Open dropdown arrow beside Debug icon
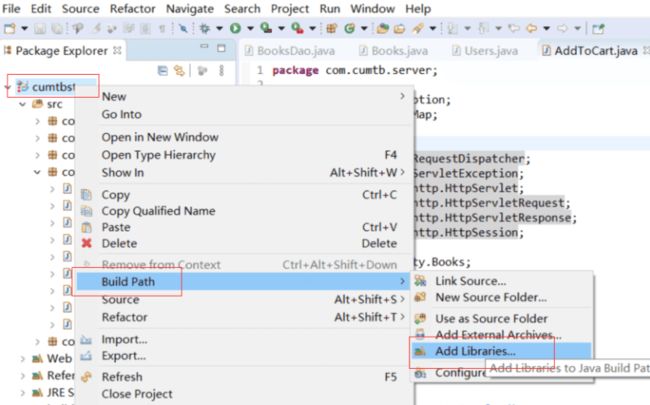This screenshot has height=405, width=650. point(219,28)
